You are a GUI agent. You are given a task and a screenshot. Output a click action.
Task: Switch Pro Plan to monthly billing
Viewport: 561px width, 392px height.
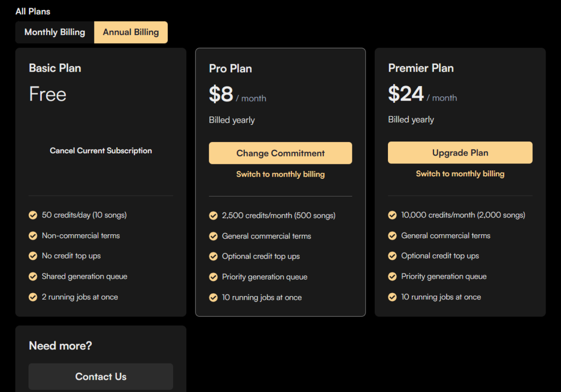click(280, 174)
